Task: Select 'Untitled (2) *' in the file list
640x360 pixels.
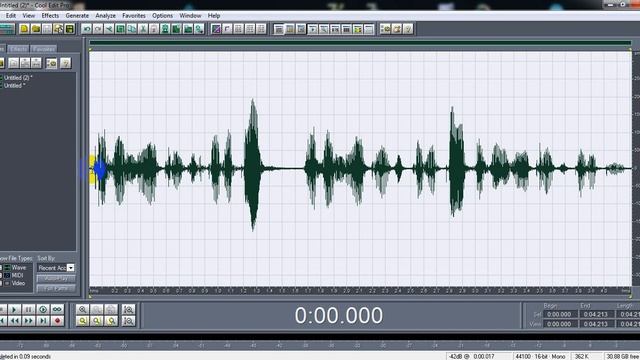Action: point(18,78)
